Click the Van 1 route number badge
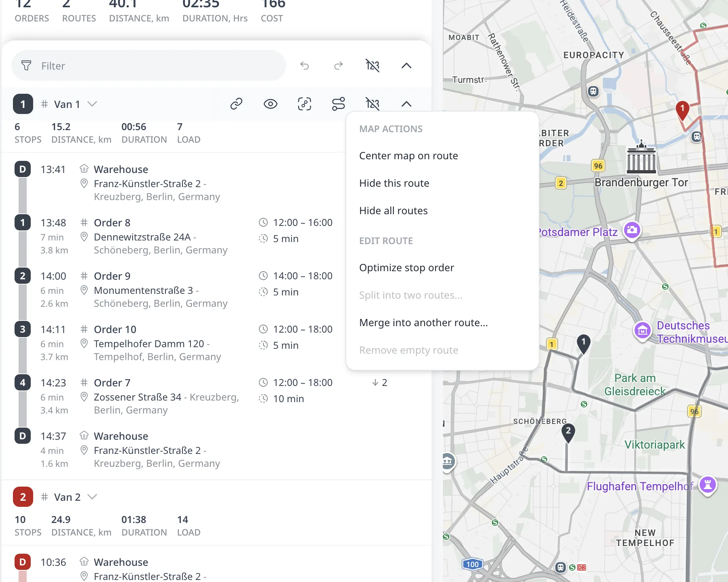Screen dimensions: 728x582 pos(23,104)
